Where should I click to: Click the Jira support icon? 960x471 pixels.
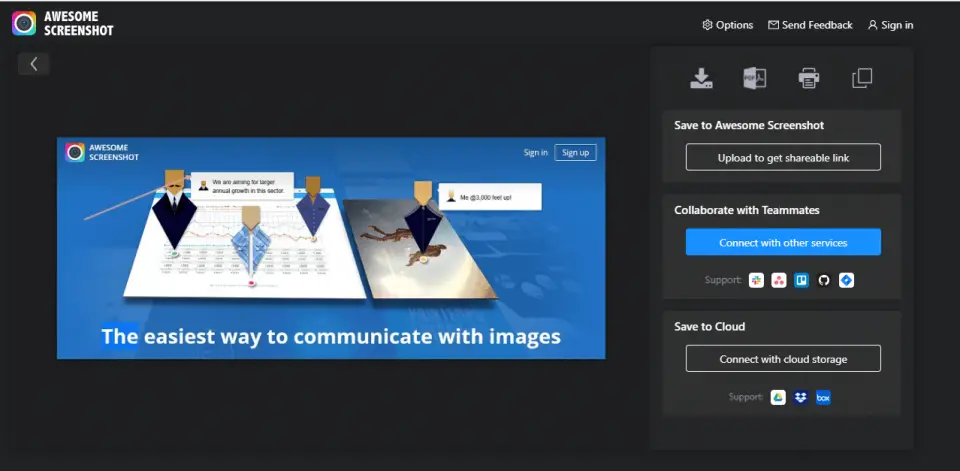pyautogui.click(x=846, y=281)
